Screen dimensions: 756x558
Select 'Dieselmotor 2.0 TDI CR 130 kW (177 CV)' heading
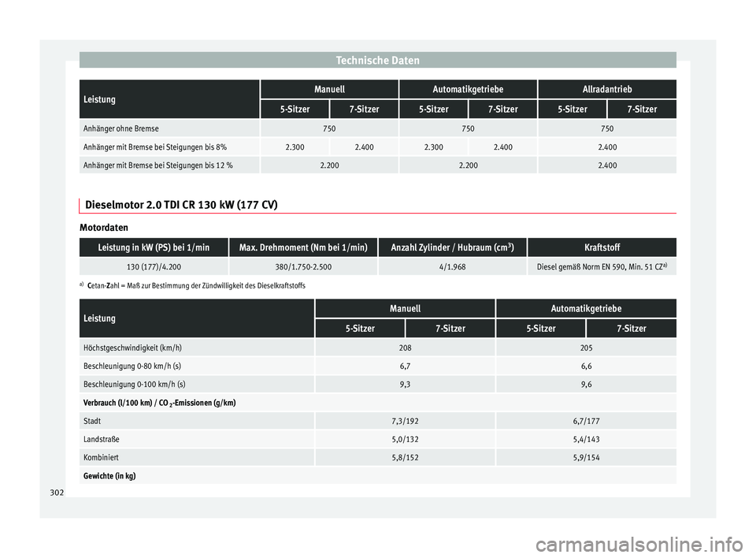pyautogui.click(x=181, y=205)
